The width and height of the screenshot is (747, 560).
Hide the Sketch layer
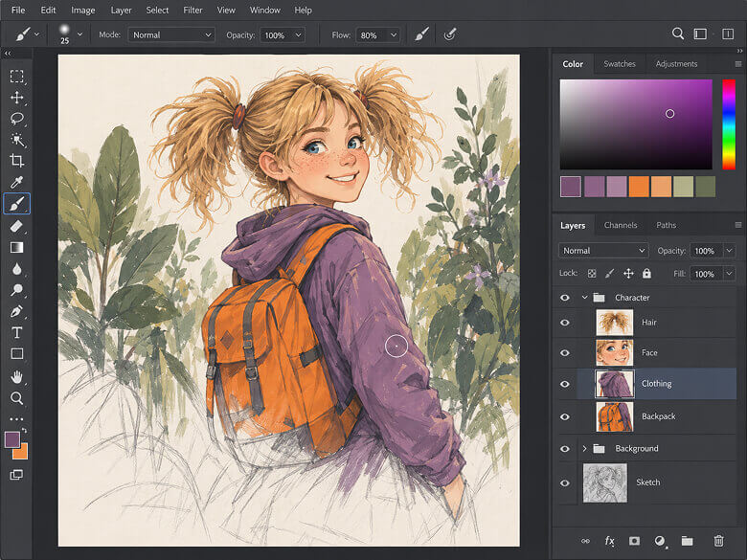point(565,482)
